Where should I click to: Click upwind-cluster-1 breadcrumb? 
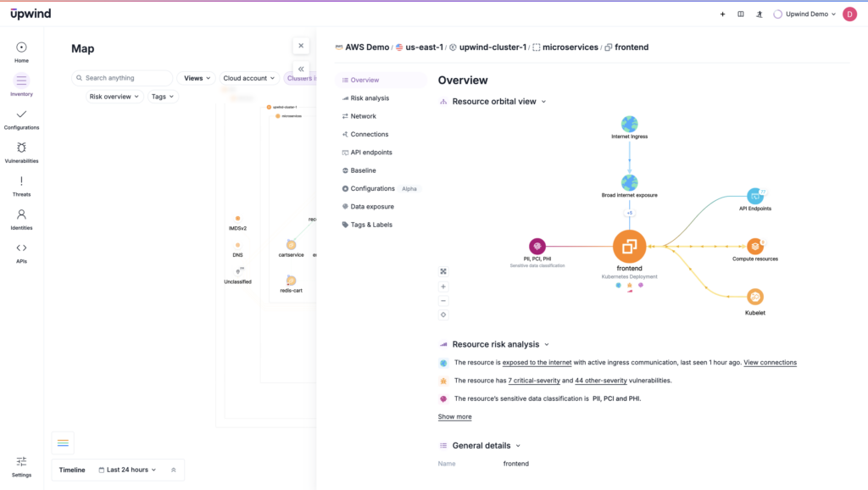tap(487, 47)
